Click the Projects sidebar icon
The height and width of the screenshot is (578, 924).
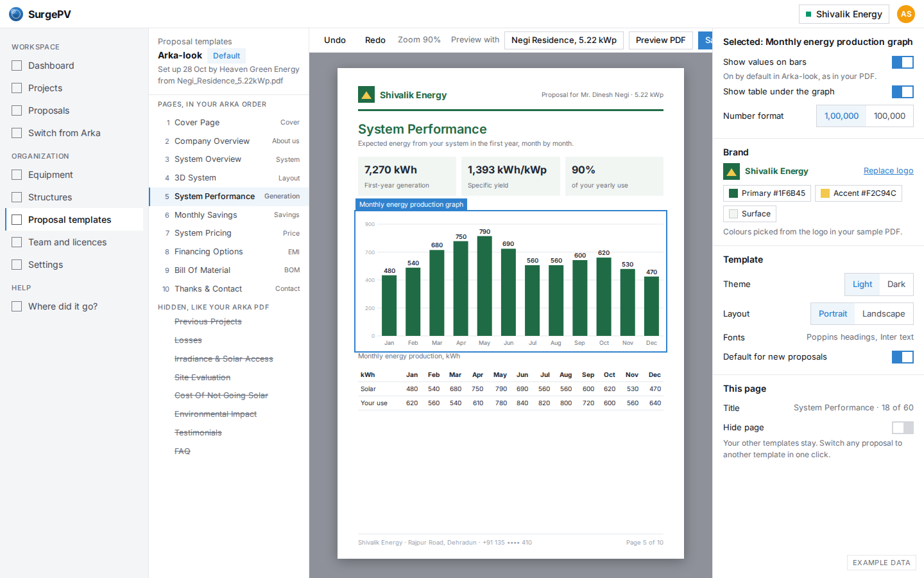tap(17, 88)
